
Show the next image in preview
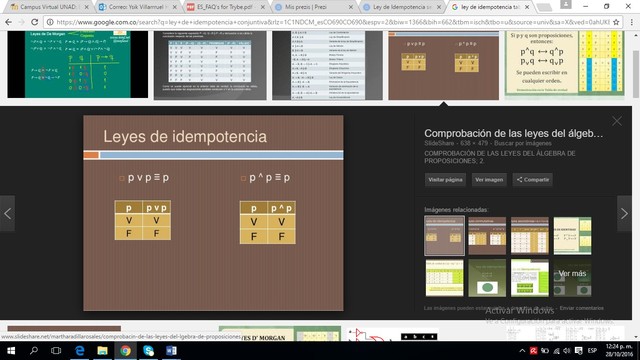624,213
